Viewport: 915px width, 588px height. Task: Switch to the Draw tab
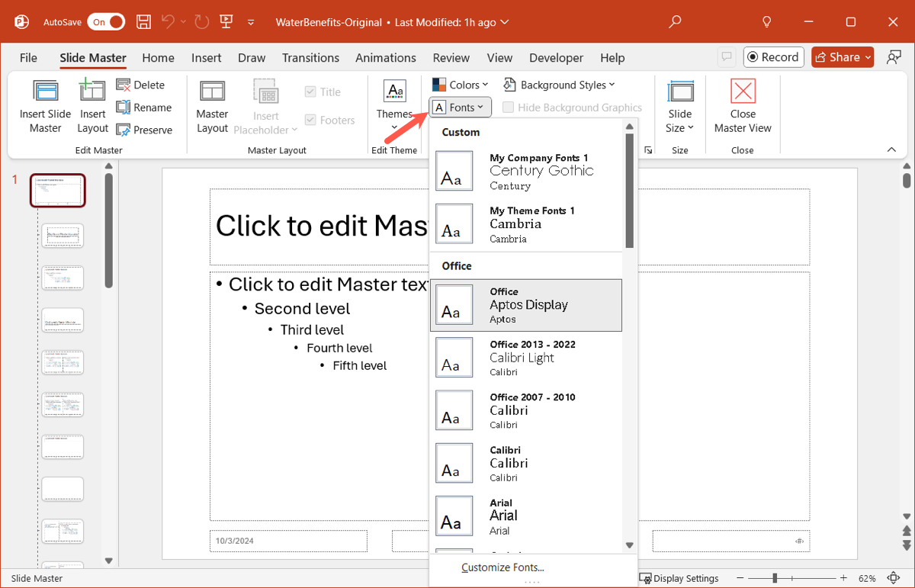point(252,57)
